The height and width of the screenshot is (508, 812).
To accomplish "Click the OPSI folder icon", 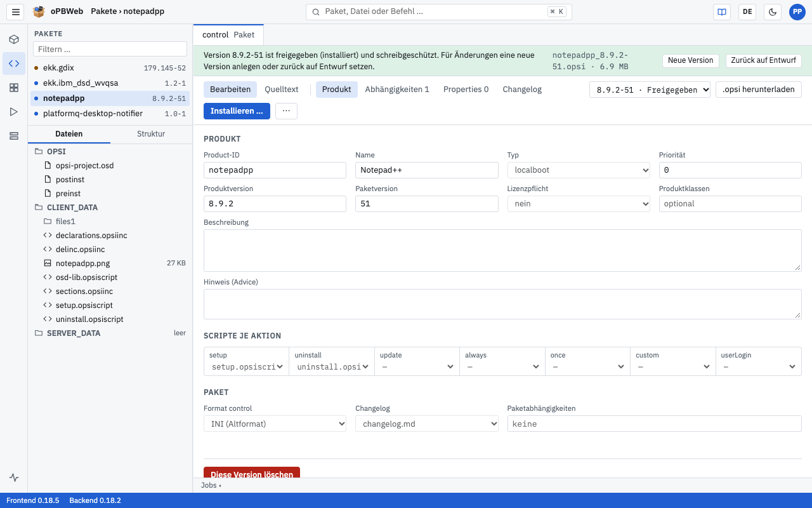I will coord(39,152).
